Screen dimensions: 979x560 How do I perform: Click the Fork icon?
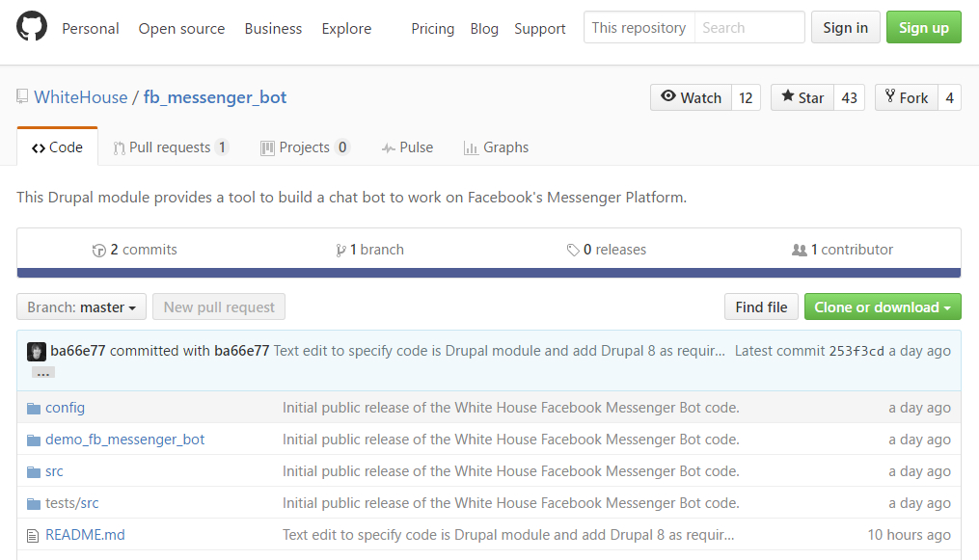890,97
